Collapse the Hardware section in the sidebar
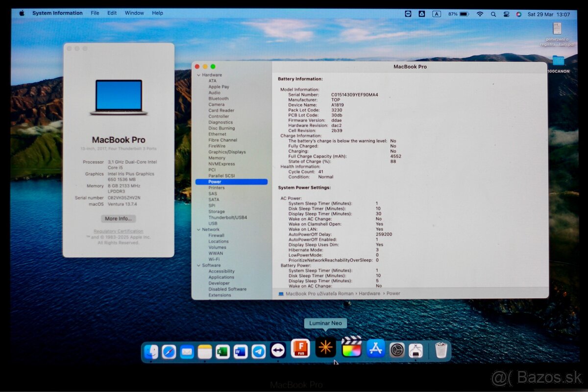The height and width of the screenshot is (392, 588). tap(198, 74)
